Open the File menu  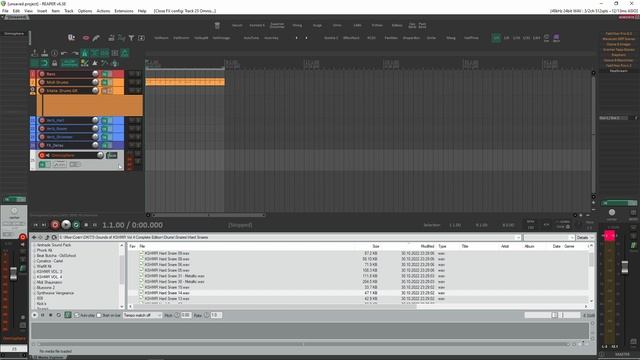[x=5, y=11]
